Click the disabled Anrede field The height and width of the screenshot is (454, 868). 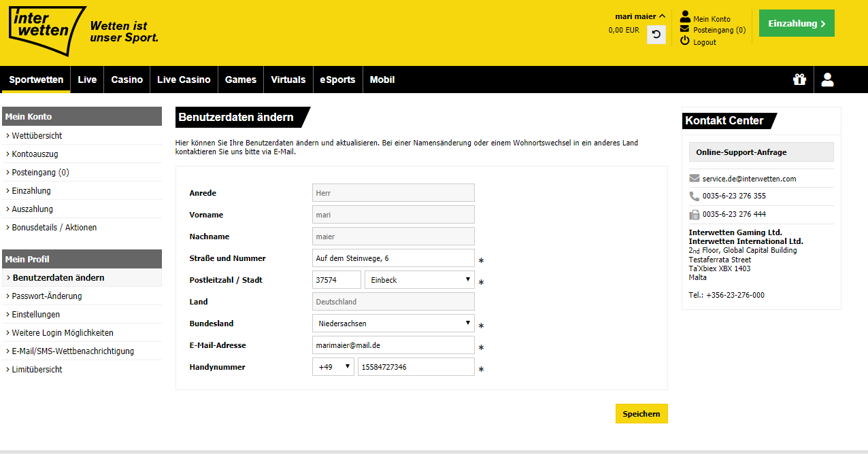click(393, 193)
